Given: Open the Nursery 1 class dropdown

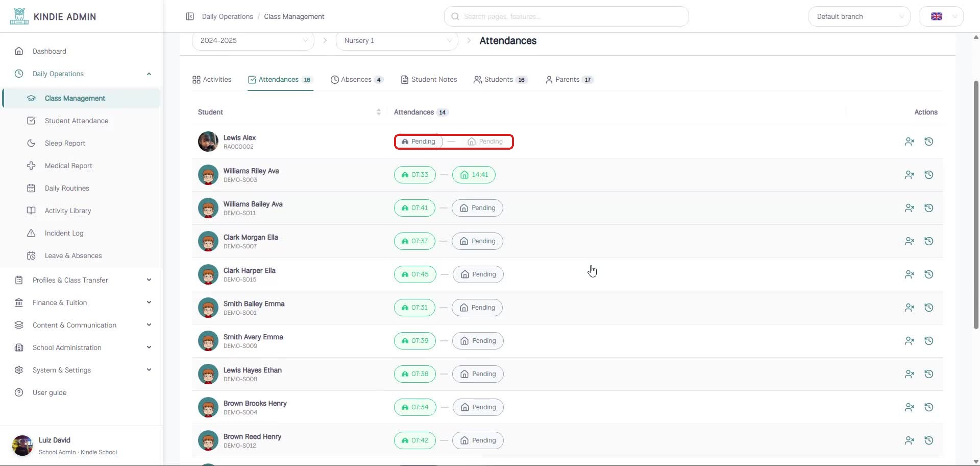Looking at the screenshot, I should (x=397, y=40).
